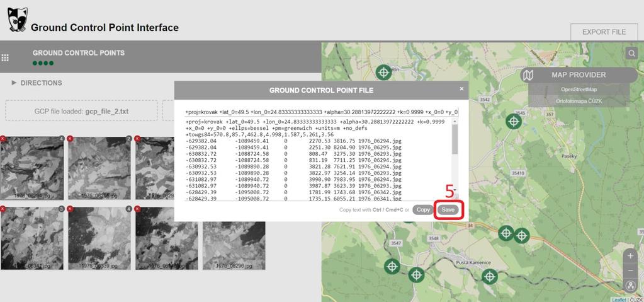Click the scrollbar up arrow in the text area
This screenshot has width=644, height=302.
[x=455, y=122]
